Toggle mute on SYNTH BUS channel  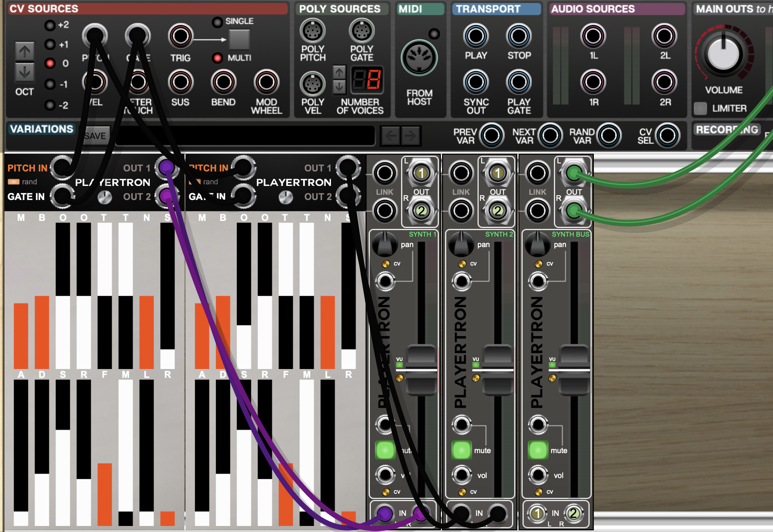[x=538, y=450]
